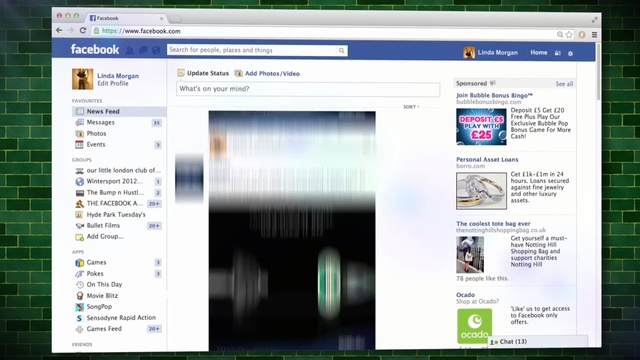The height and width of the screenshot is (360, 640).
Task: Click the Sensodyne Rapid Action icon
Action: point(79,318)
